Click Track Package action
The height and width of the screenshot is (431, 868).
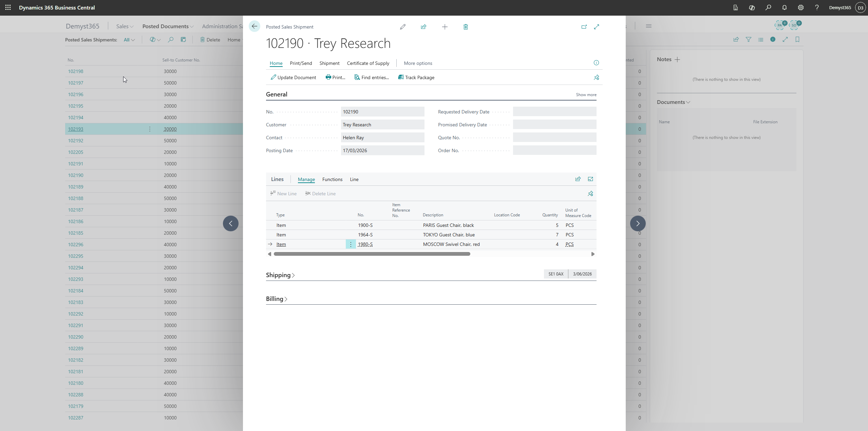click(x=416, y=77)
